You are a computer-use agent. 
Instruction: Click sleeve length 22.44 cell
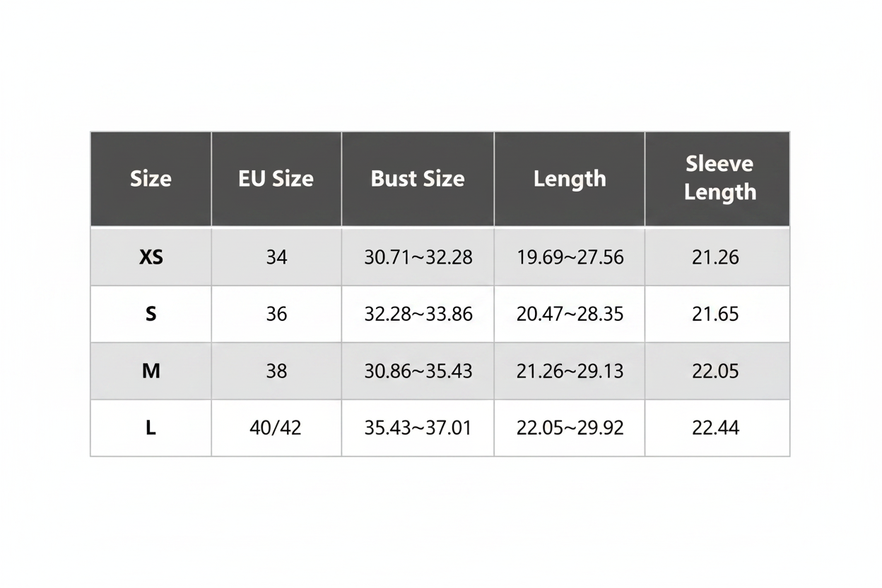click(x=717, y=428)
